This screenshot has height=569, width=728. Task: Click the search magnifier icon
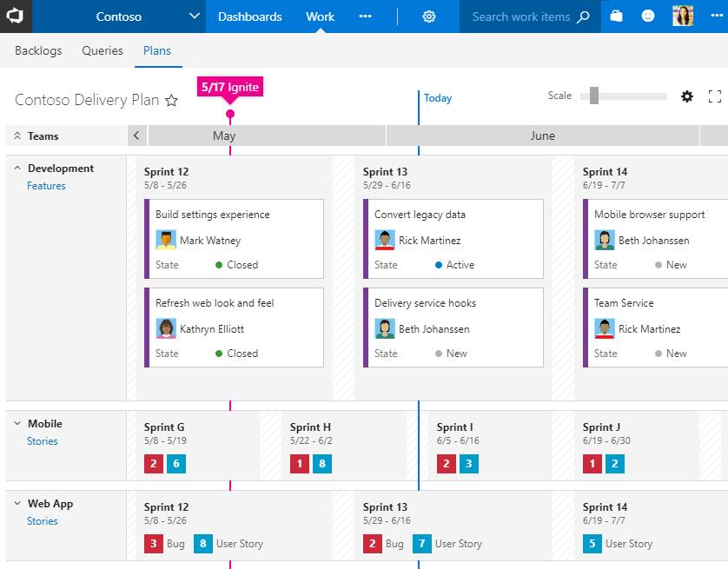click(583, 17)
